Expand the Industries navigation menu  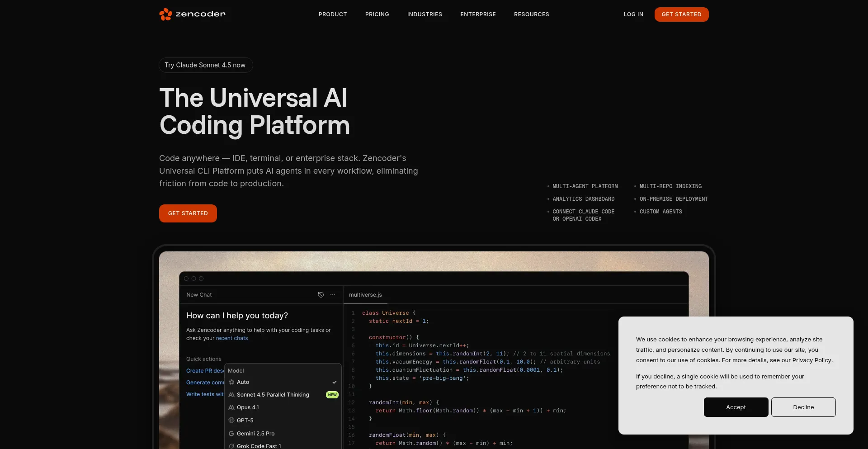coord(425,14)
